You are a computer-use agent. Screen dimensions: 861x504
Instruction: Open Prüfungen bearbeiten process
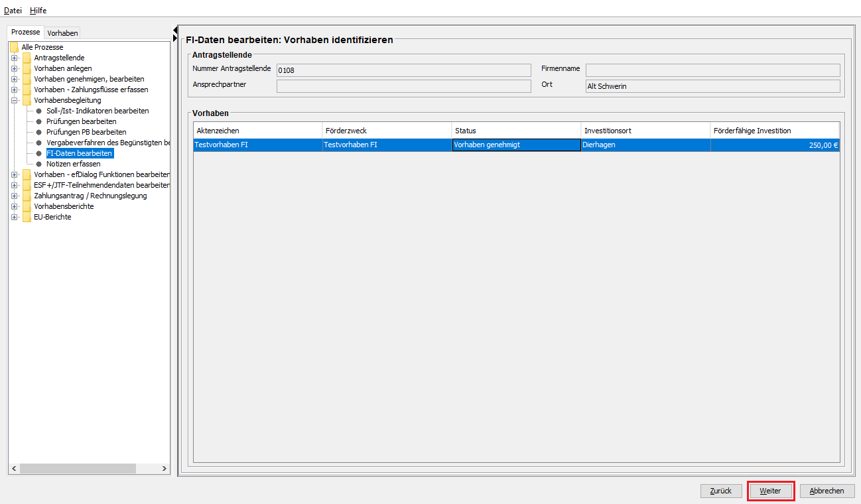coord(82,121)
